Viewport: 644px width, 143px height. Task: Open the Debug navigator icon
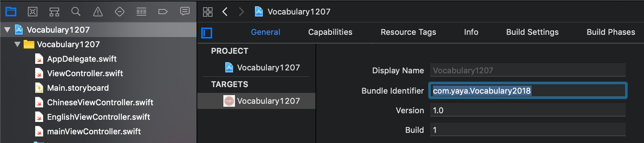pyautogui.click(x=141, y=12)
